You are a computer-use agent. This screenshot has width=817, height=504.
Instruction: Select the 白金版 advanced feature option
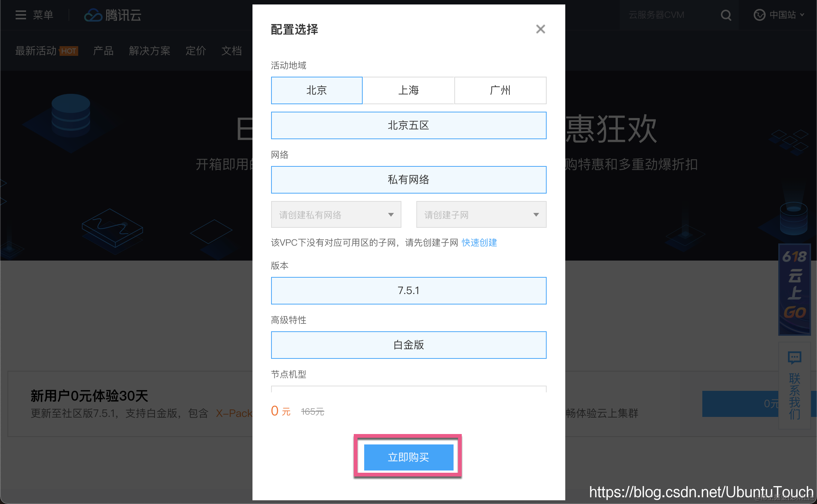[408, 345]
